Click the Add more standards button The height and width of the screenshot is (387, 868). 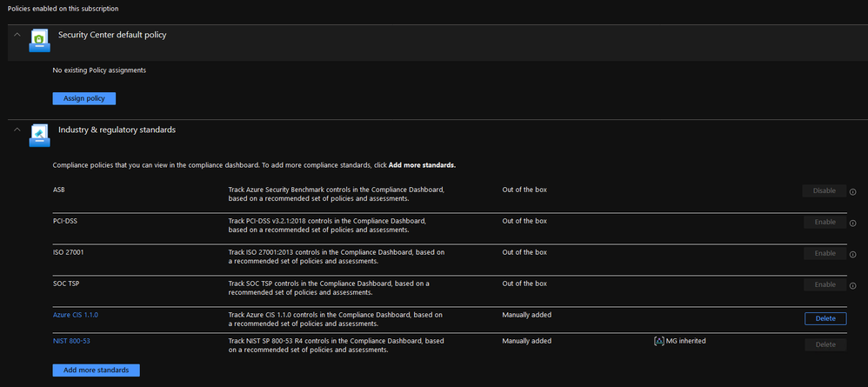click(96, 370)
